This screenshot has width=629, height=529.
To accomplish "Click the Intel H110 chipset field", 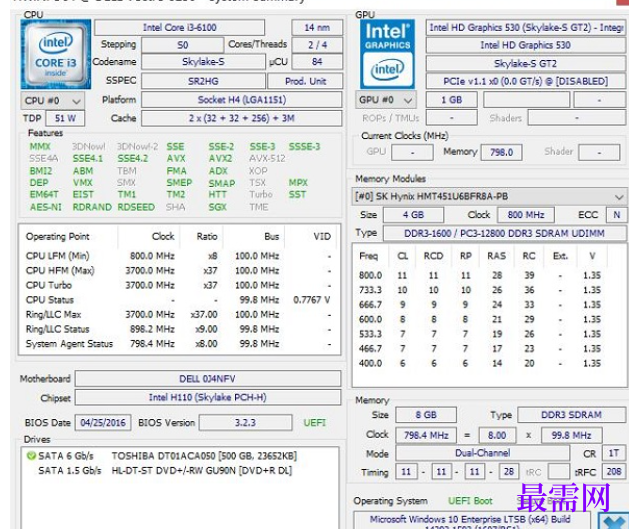I will point(208,397).
